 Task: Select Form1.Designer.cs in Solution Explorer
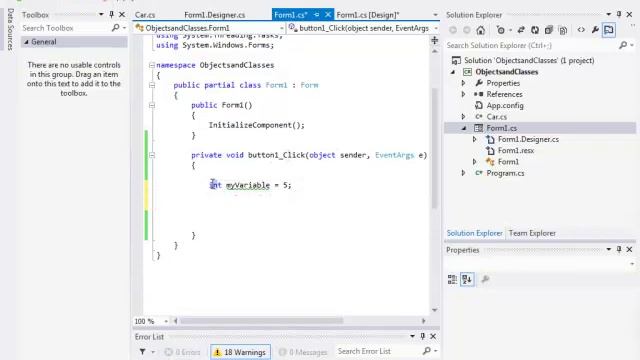point(528,139)
